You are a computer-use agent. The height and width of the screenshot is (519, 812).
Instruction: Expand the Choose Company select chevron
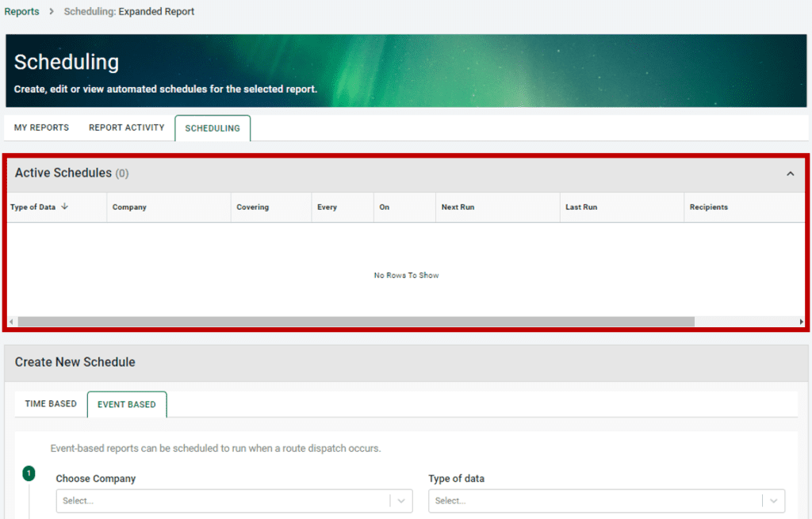tap(401, 501)
